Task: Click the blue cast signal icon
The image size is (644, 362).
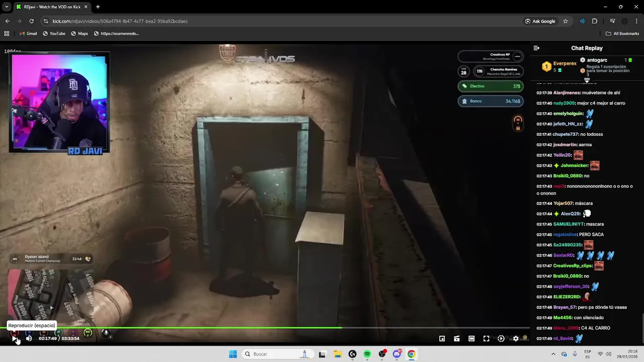Action: point(582,21)
